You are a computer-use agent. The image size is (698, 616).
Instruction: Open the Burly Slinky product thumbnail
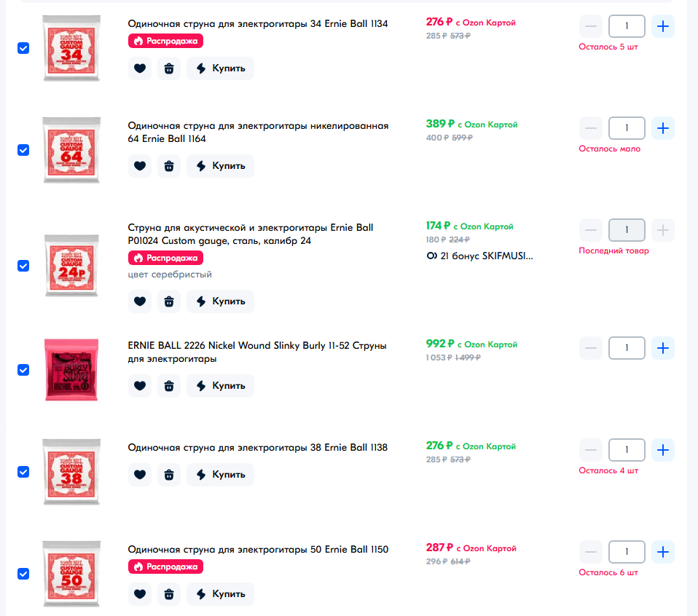coord(71,370)
